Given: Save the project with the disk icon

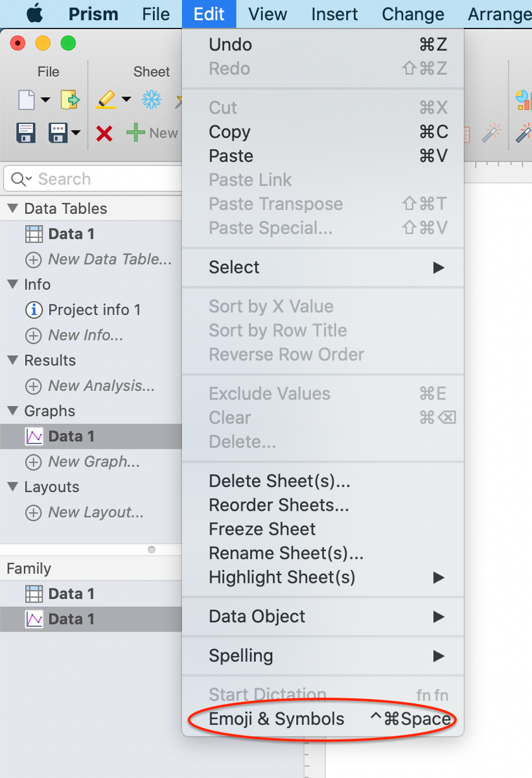Looking at the screenshot, I should 25,133.
